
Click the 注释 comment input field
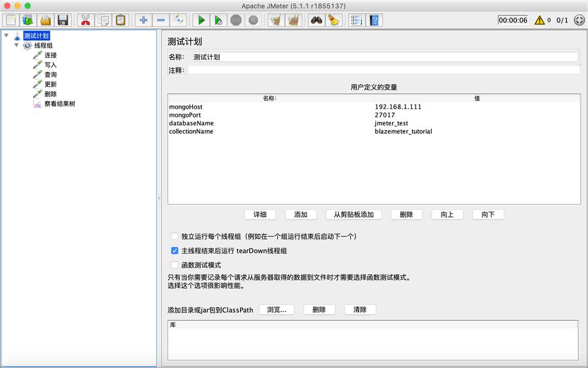[x=384, y=70]
